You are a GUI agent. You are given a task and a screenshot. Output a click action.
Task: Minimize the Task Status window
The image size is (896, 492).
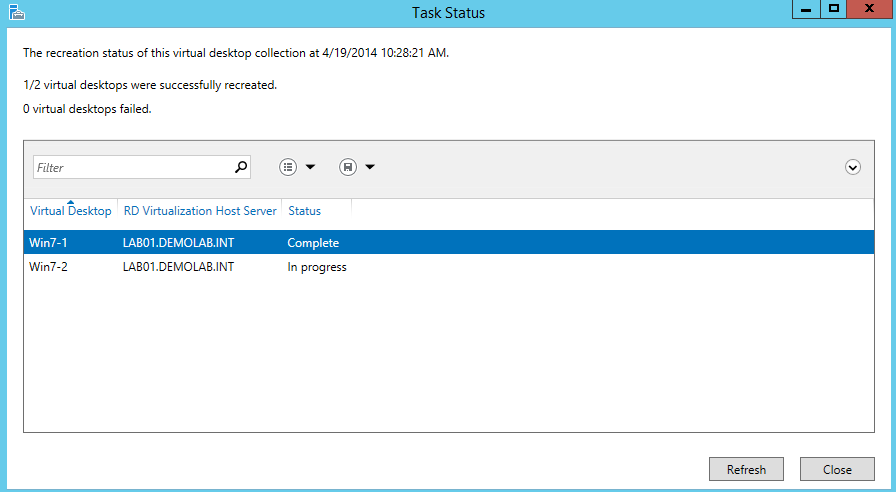(x=805, y=9)
